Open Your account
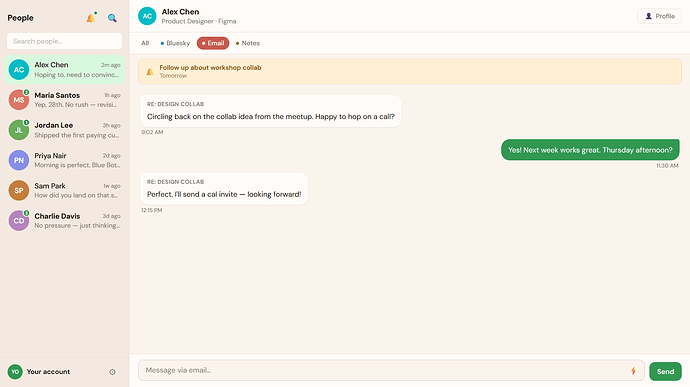 point(48,372)
